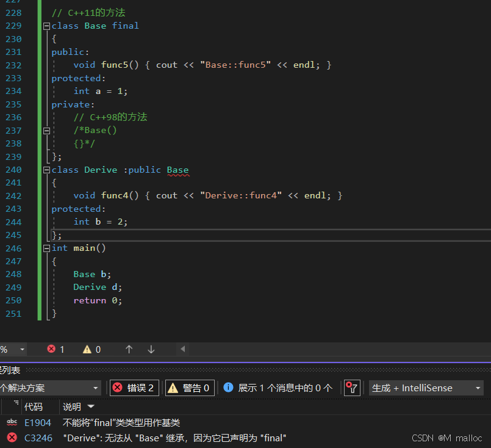
Task: Go to previous issue with up arrow
Action: point(129,349)
